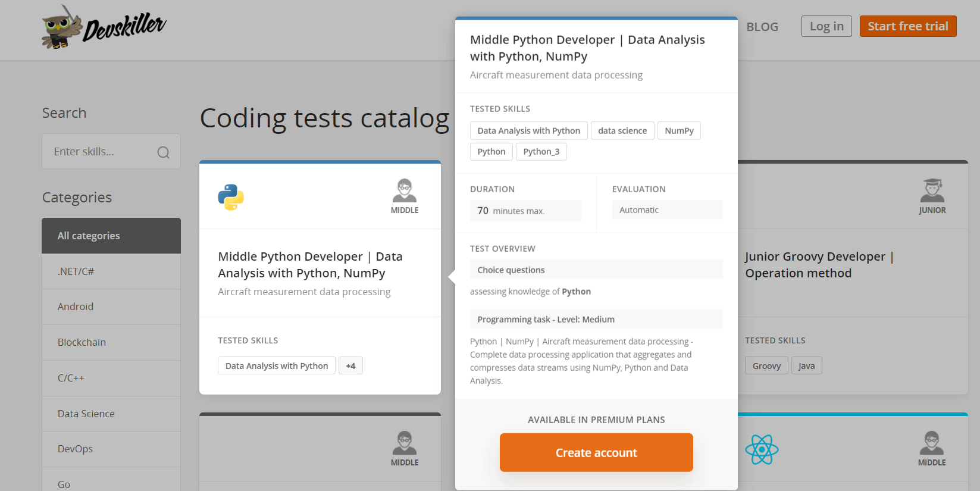Screen dimensions: 980x491
Task: Click Aircraft measurement data processing subtitle on card
Action: (x=304, y=292)
